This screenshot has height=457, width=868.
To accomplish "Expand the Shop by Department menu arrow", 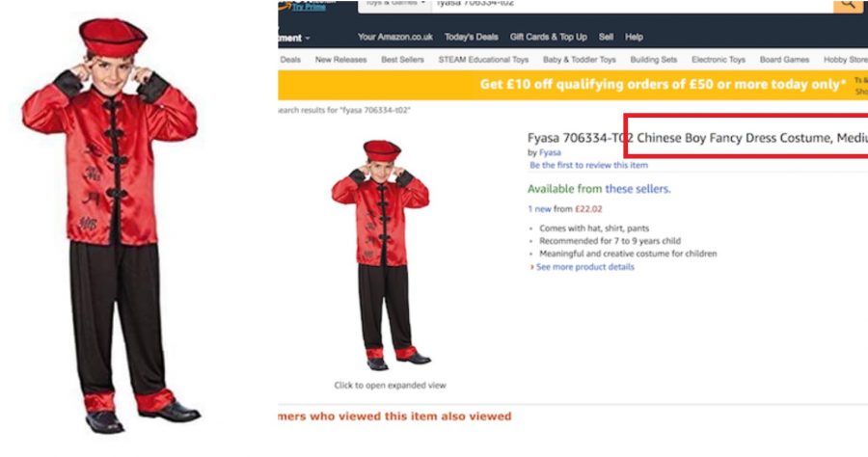I will click(x=308, y=38).
